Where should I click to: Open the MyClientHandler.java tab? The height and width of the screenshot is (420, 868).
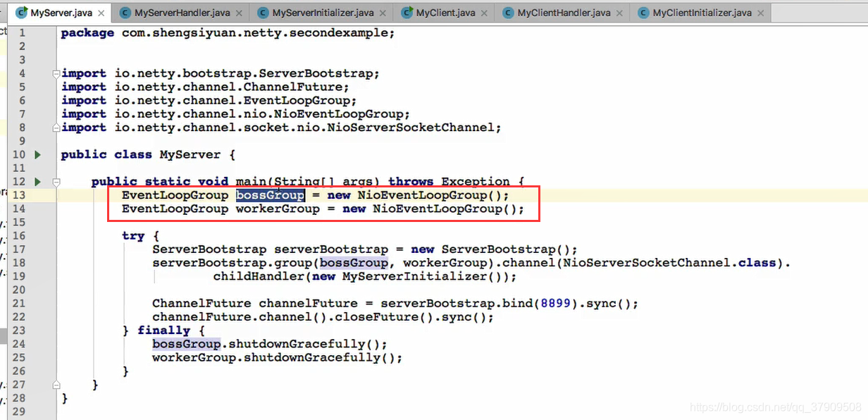564,13
